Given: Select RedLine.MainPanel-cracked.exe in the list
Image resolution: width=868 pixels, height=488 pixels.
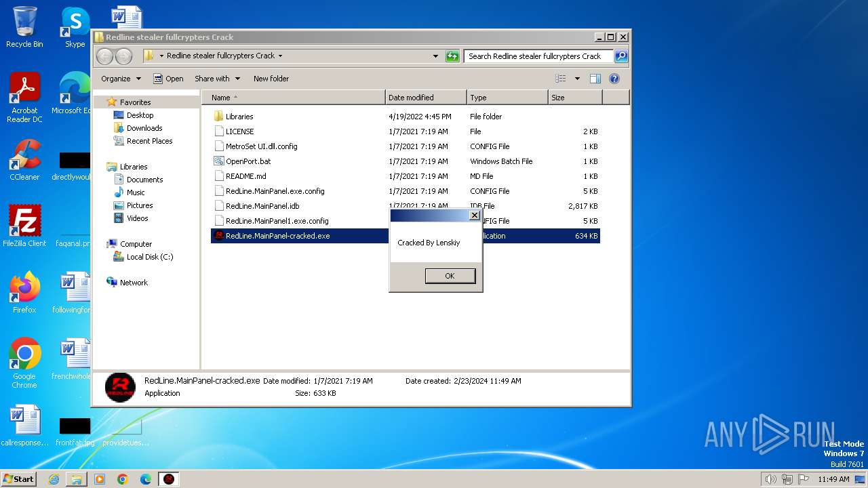Looking at the screenshot, I should click(298, 236).
